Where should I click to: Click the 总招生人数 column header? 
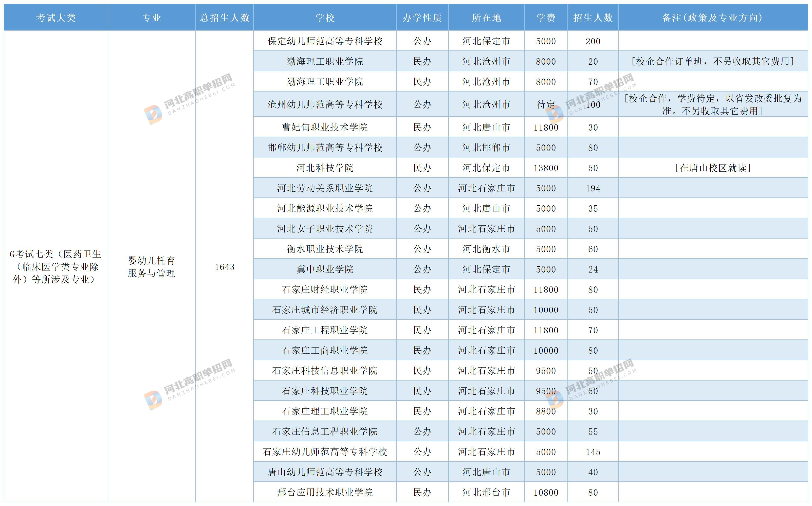point(225,17)
